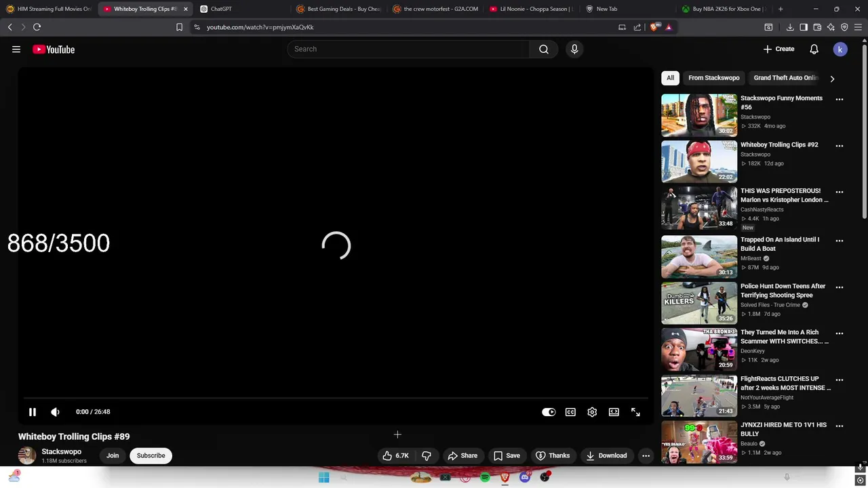Like the video with 6.7K likes
This screenshot has width=868, height=488.
(395, 455)
